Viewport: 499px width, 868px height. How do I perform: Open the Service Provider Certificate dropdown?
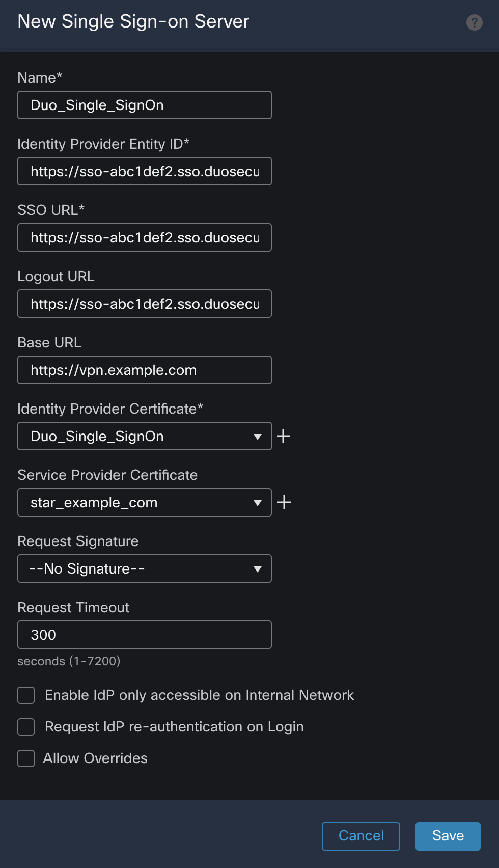[258, 502]
